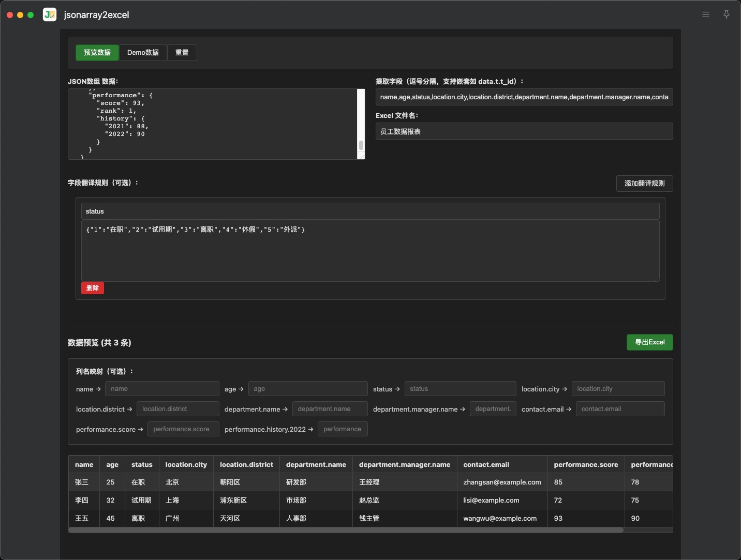741x560 pixels.
Task: Click the cell zhangsan@example.com
Action: 502,482
